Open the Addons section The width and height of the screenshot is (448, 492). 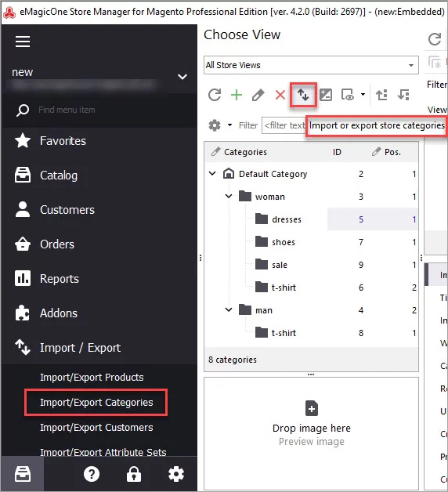(59, 313)
